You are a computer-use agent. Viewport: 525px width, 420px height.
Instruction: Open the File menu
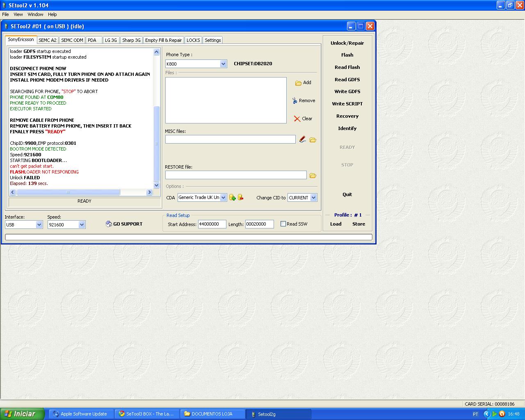pos(5,14)
